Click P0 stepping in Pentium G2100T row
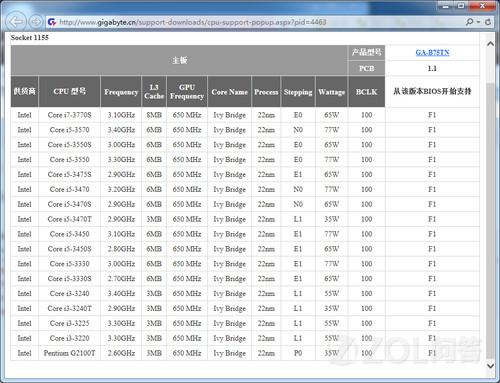Image resolution: width=500 pixels, height=383 pixels. [298, 353]
